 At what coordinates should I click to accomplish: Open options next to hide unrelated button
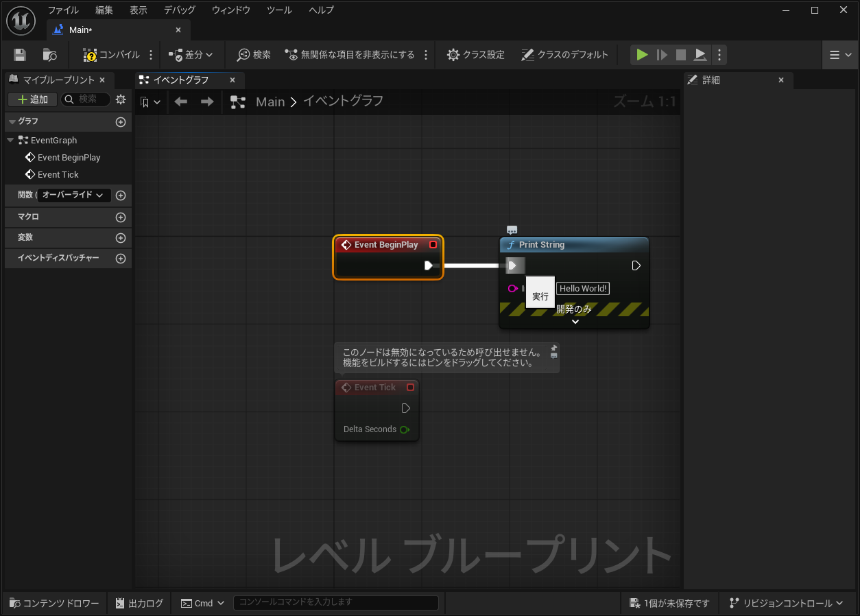[x=426, y=55]
